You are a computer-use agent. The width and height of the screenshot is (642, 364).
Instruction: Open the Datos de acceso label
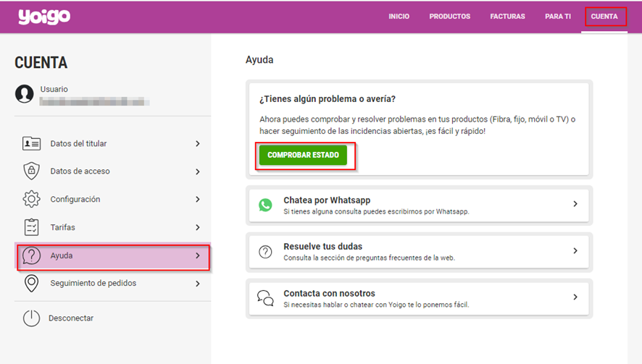click(x=80, y=171)
